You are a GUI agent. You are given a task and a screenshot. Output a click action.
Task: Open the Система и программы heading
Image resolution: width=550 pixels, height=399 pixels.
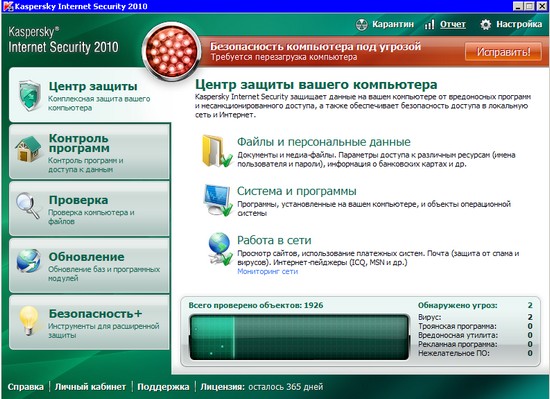[297, 191]
